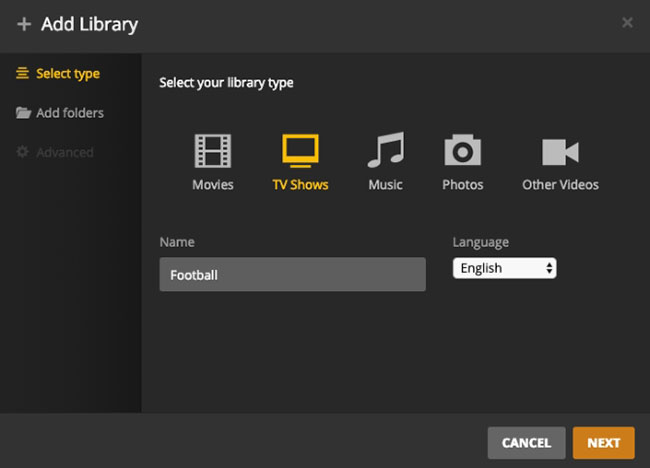The height and width of the screenshot is (468, 650).
Task: Close the Add Library dialog
Action: [627, 23]
